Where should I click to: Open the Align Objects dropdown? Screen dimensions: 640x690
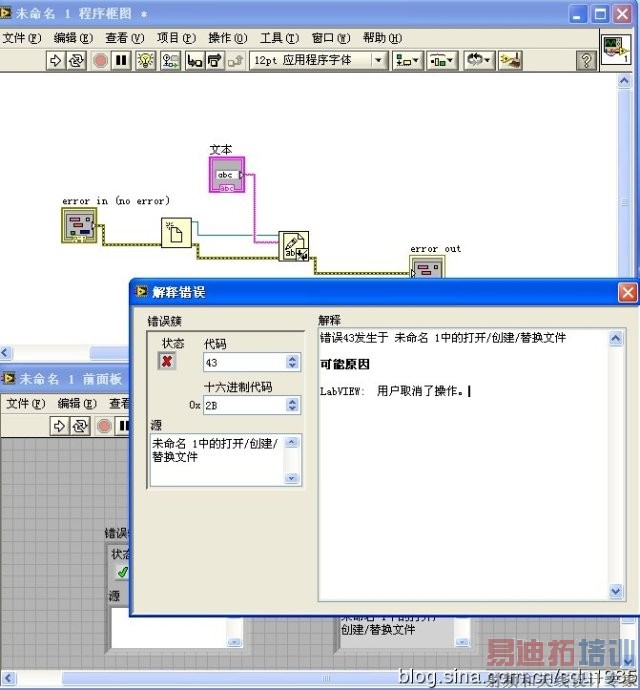pos(407,60)
